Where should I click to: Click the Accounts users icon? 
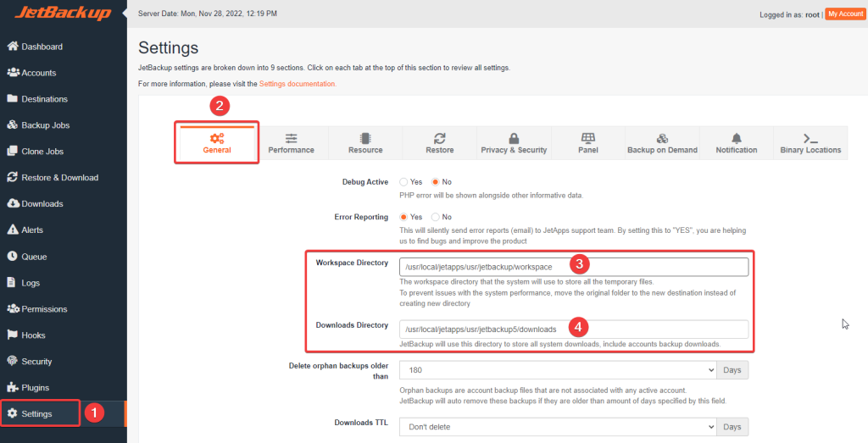point(14,73)
